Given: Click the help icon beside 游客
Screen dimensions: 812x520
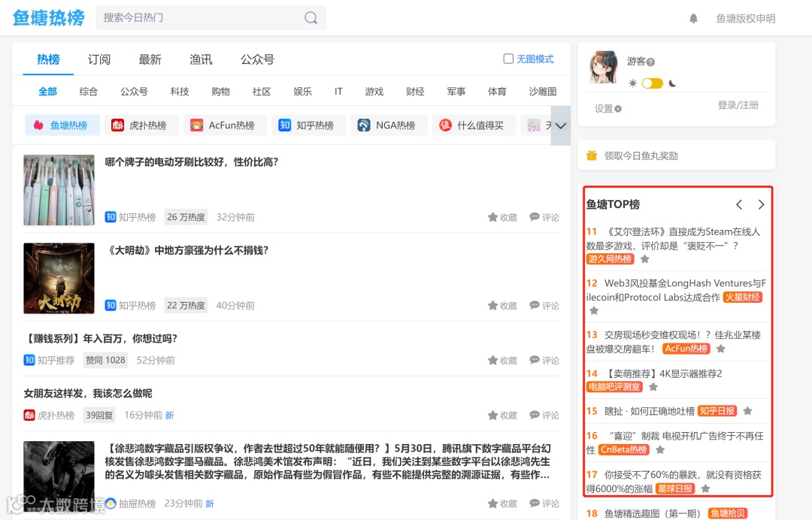Looking at the screenshot, I should pyautogui.click(x=651, y=62).
